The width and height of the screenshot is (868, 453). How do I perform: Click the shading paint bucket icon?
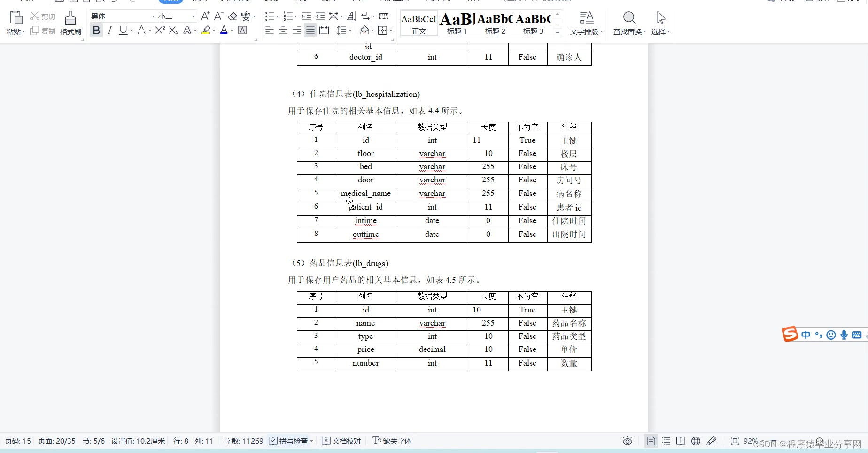click(364, 31)
